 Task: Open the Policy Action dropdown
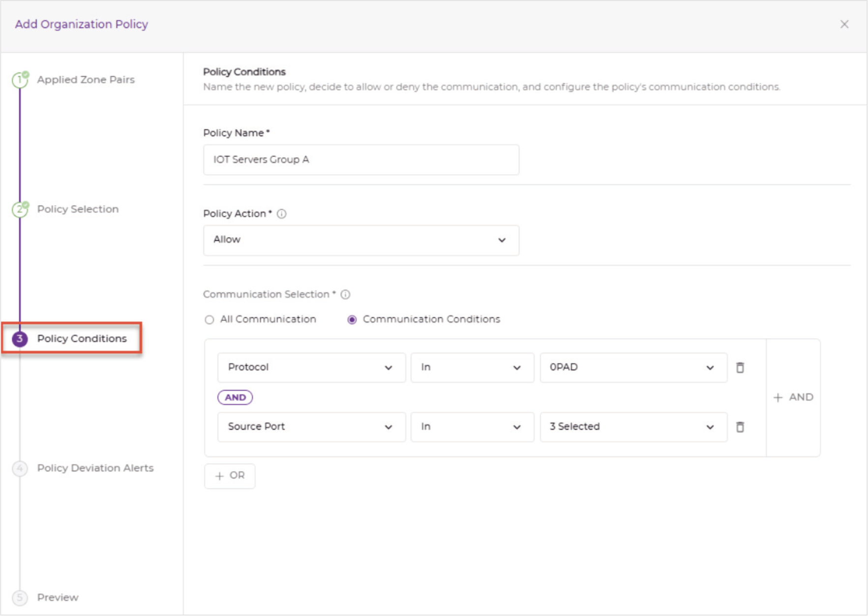(361, 240)
